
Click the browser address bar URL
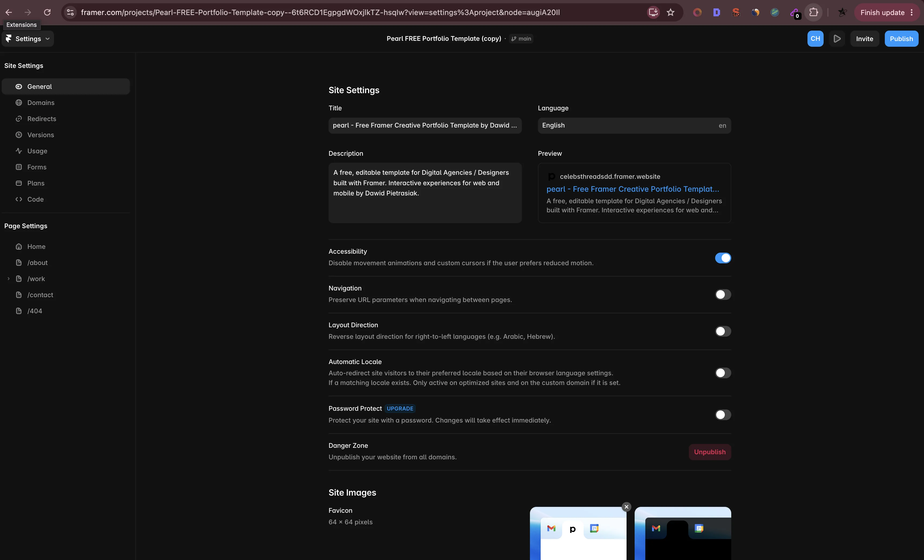pos(320,12)
